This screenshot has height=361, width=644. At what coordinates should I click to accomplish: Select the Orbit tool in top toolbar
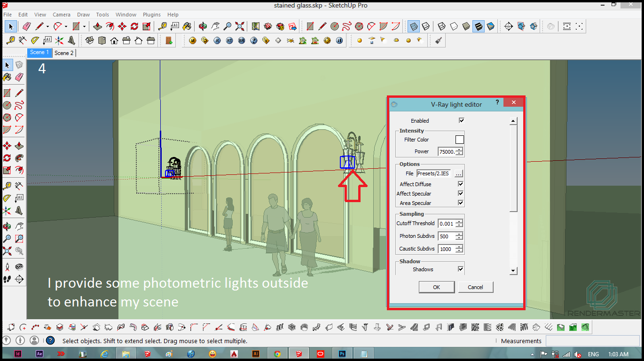click(203, 26)
